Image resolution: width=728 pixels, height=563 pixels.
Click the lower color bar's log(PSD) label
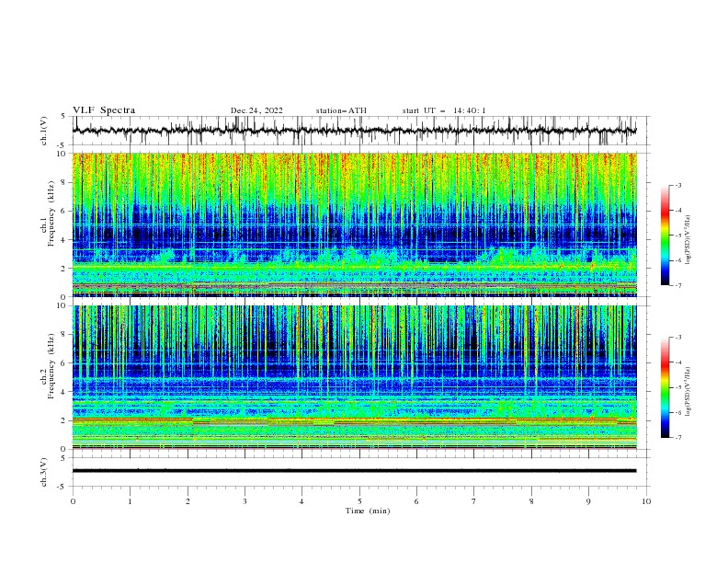click(688, 391)
